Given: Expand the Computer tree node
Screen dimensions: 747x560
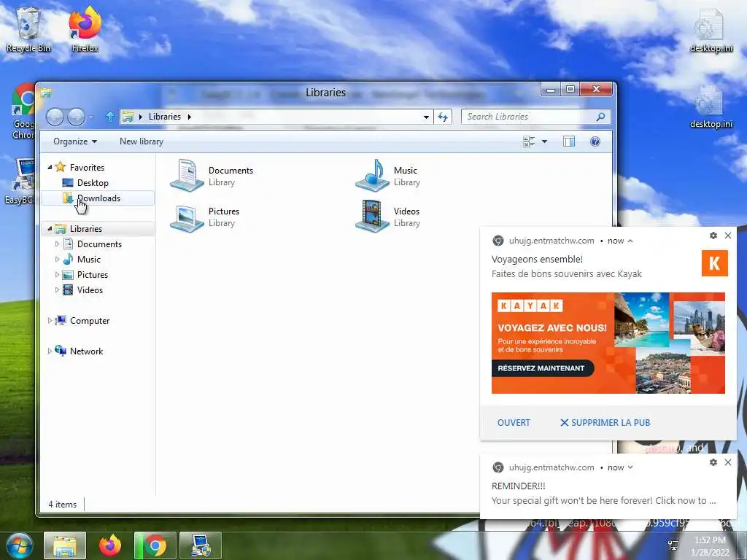Looking at the screenshot, I should 50,321.
